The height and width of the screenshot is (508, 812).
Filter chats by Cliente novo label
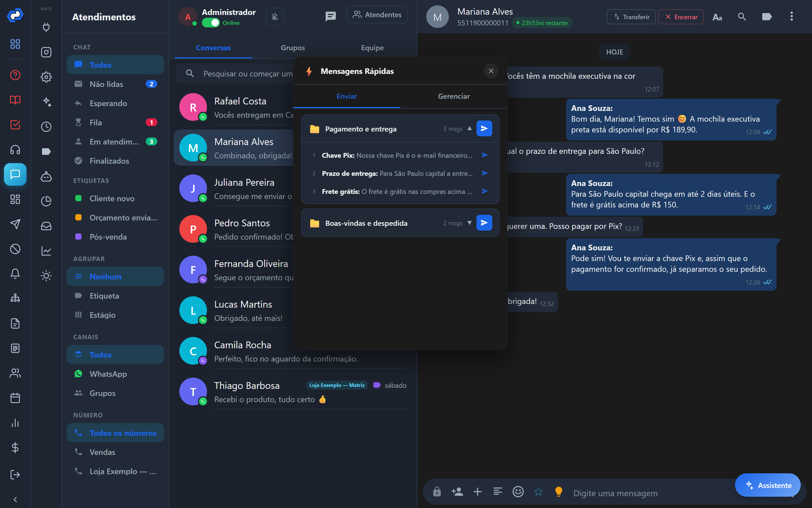(115, 198)
